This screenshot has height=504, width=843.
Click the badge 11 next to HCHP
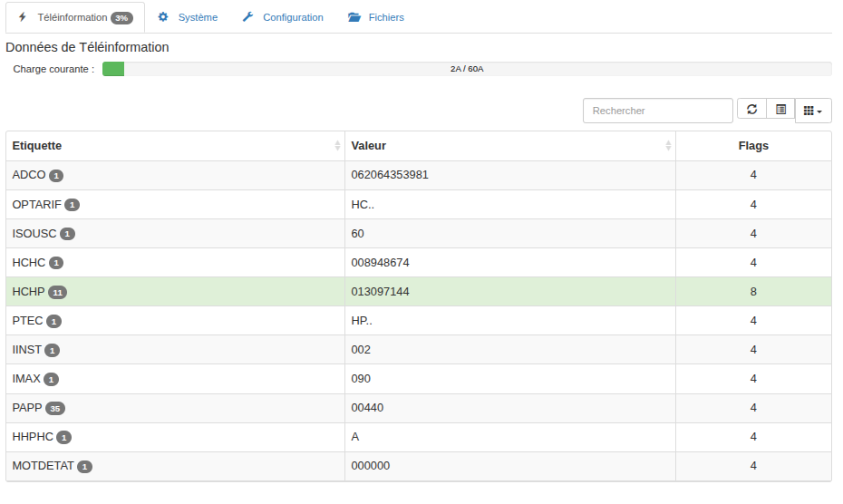[58, 293]
